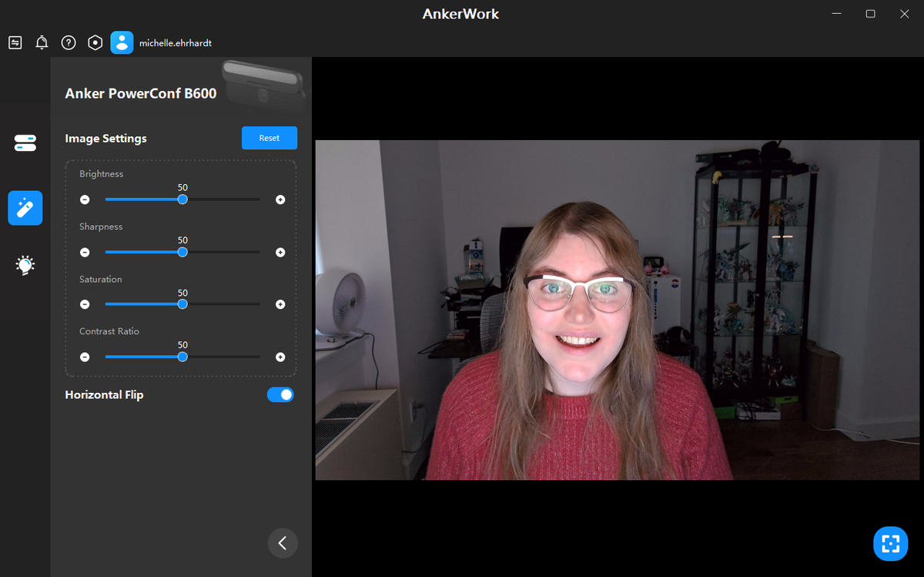Open the notifications bell
The width and height of the screenshot is (924, 577).
42,43
